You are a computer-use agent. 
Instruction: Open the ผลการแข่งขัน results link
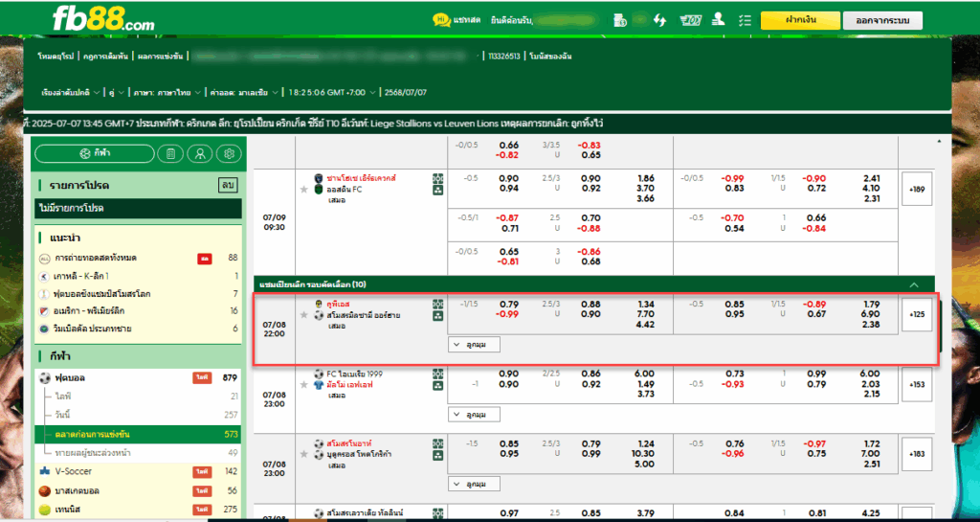click(159, 57)
